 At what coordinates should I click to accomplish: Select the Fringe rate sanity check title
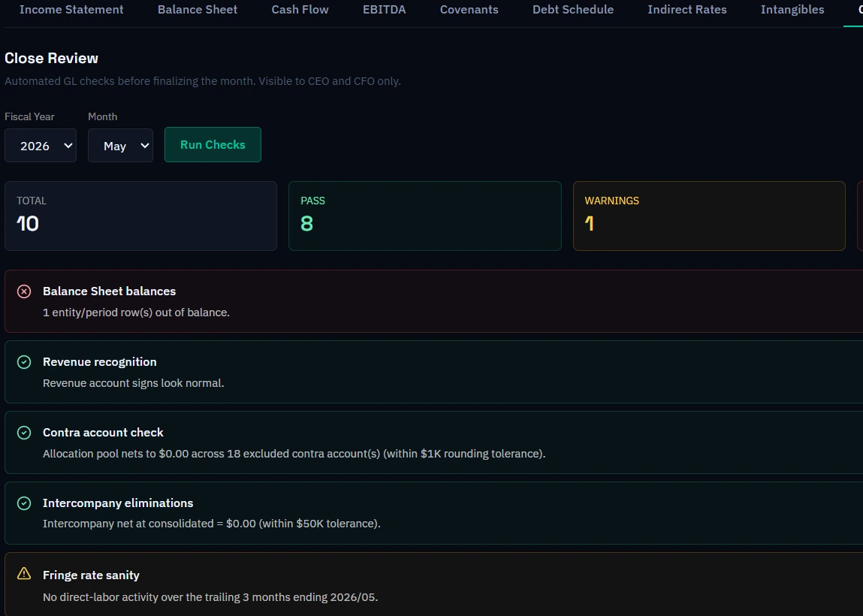(91, 575)
